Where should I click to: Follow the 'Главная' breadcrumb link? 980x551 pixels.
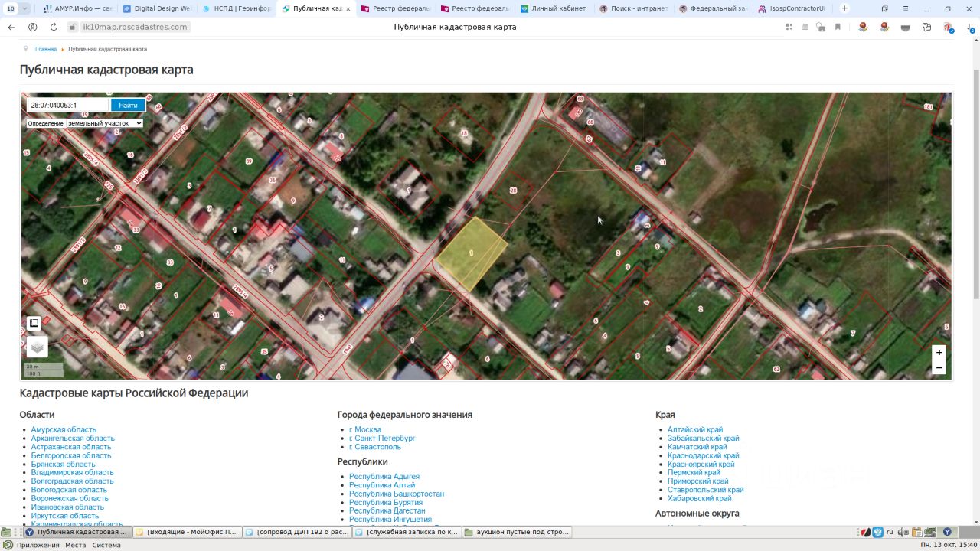coord(46,49)
